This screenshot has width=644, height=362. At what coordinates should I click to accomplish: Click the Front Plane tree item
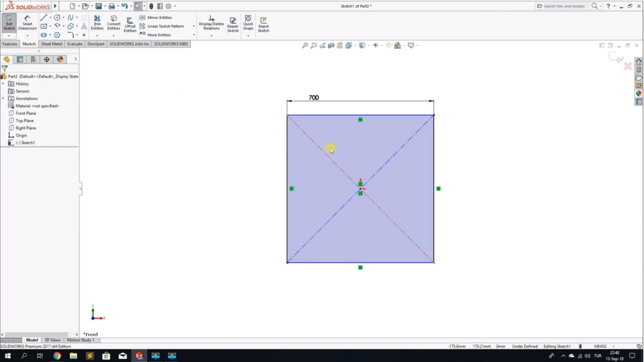[x=26, y=113]
